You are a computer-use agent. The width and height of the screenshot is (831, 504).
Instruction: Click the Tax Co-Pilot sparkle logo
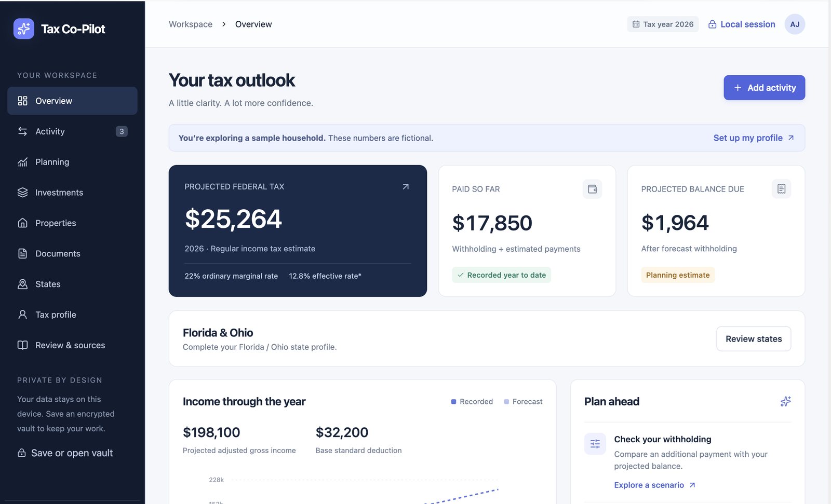tap(23, 29)
